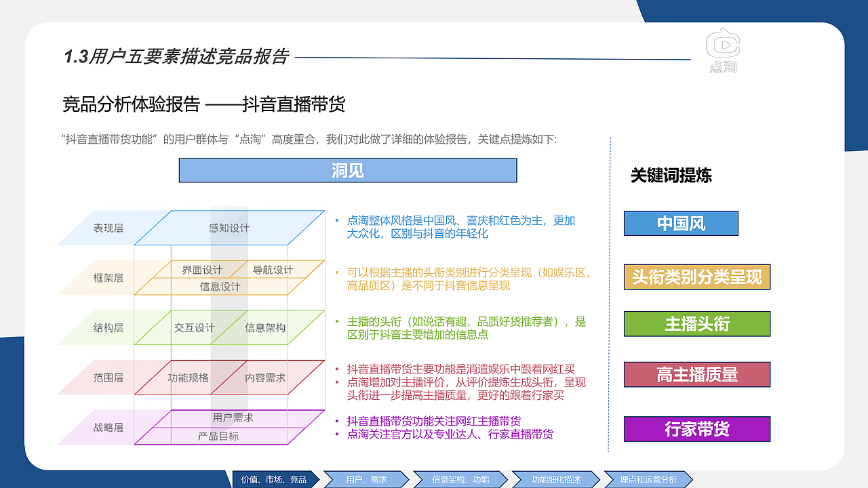Click 用户需求 in the diagram
This screenshot has height=488, width=868.
coord(233,418)
